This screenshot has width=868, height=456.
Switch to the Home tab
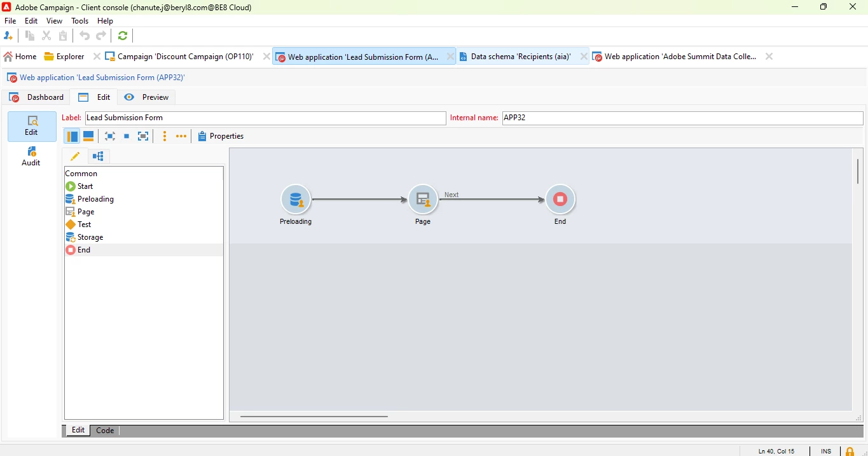20,57
